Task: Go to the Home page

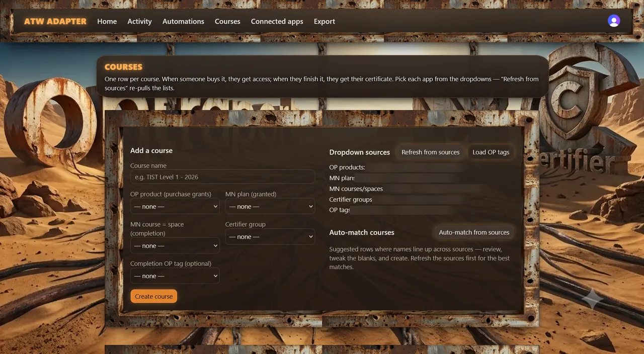Action: coord(107,21)
